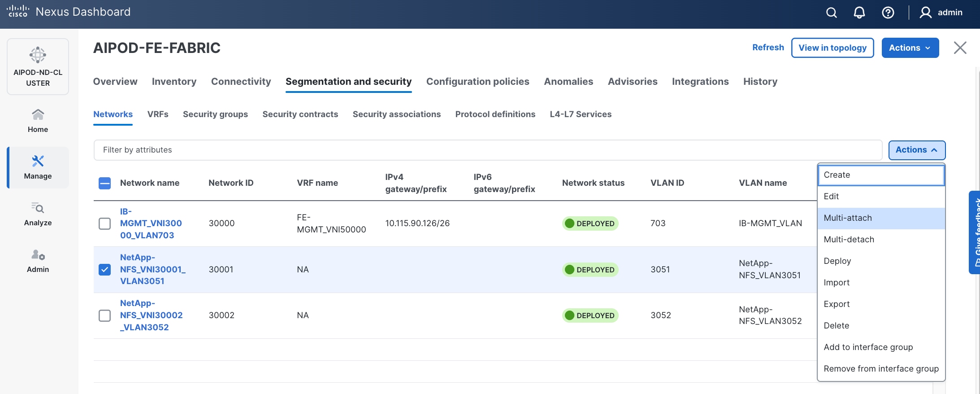Choose Multi-attach from the Actions menu
The width and height of the screenshot is (980, 394).
point(847,218)
